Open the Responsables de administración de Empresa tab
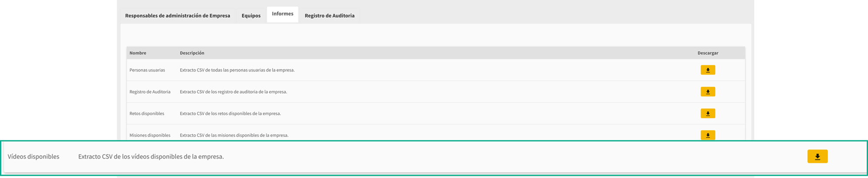The image size is (868, 178). click(178, 16)
